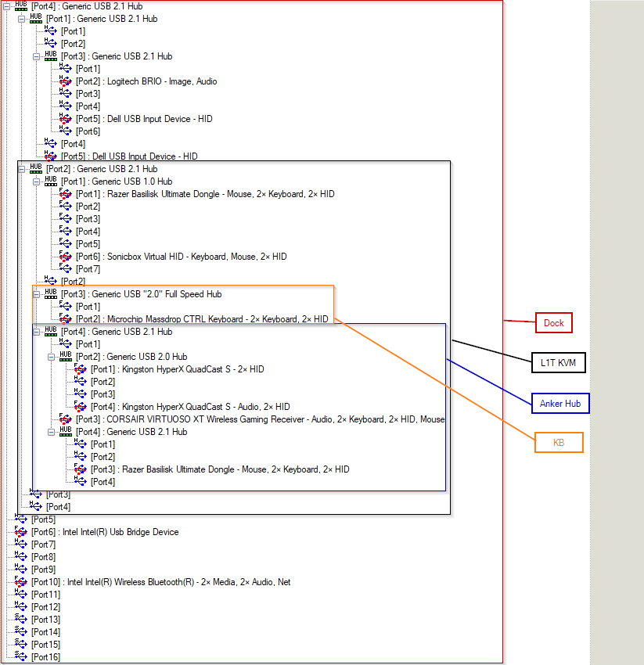Collapse the top-level Port4 Generic USB 2.1 Hub
The height and width of the screenshot is (665, 644).
click(x=6, y=6)
